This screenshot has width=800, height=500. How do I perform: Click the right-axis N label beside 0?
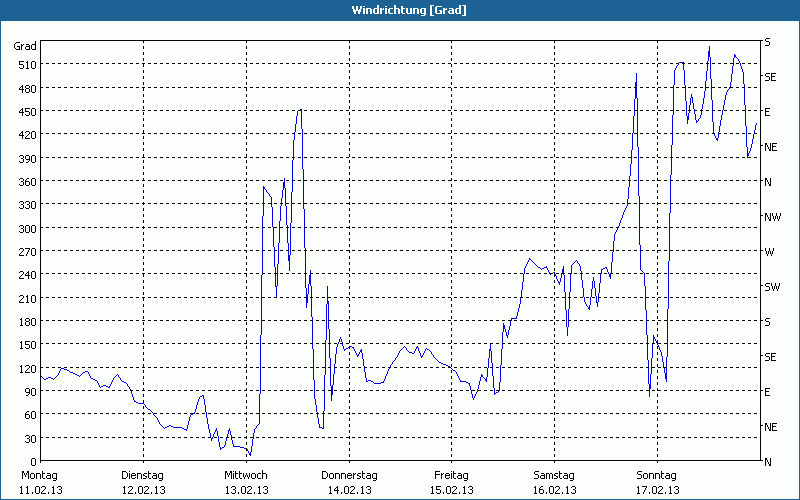tap(768, 462)
